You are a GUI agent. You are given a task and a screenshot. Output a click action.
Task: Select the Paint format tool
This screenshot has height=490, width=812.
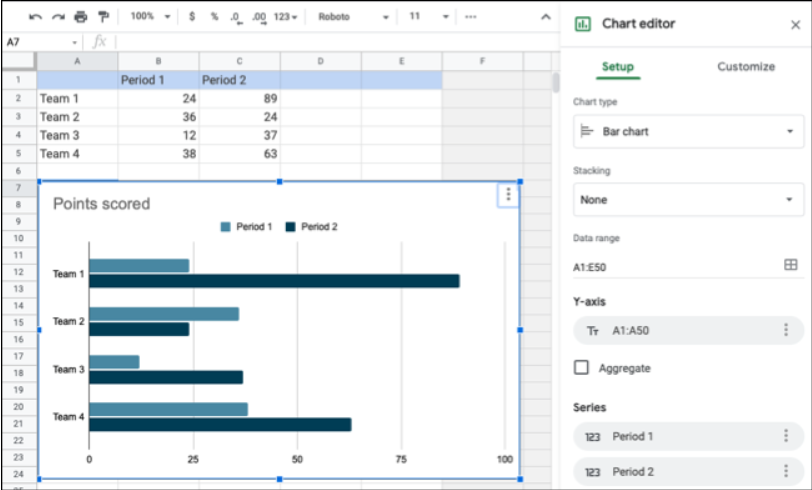point(103,17)
